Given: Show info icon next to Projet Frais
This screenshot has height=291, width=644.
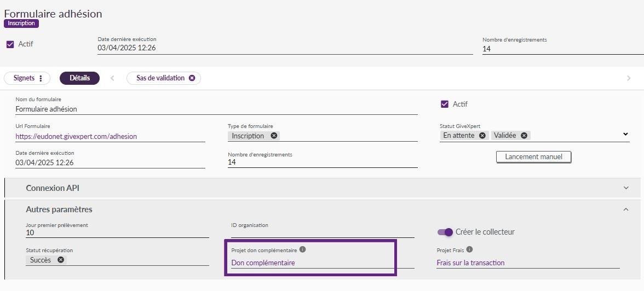Looking at the screenshot, I should [469, 249].
